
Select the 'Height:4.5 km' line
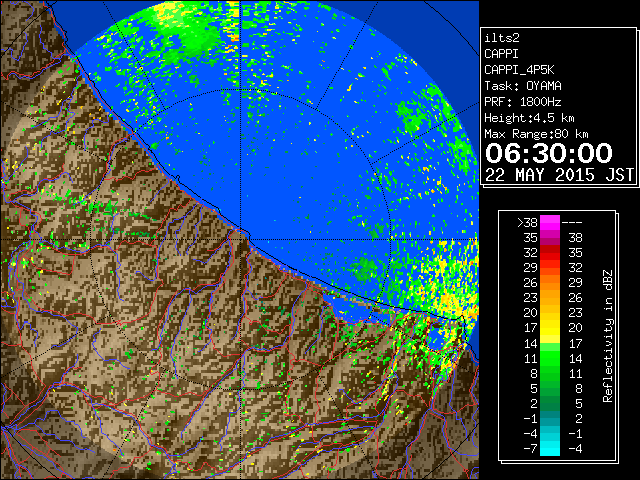click(529, 118)
